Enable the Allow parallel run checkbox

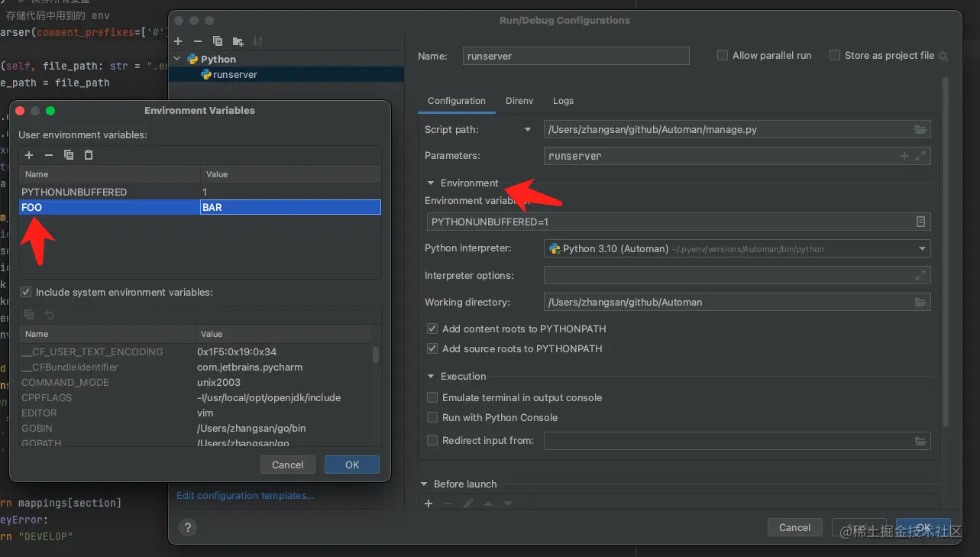pyautogui.click(x=723, y=56)
